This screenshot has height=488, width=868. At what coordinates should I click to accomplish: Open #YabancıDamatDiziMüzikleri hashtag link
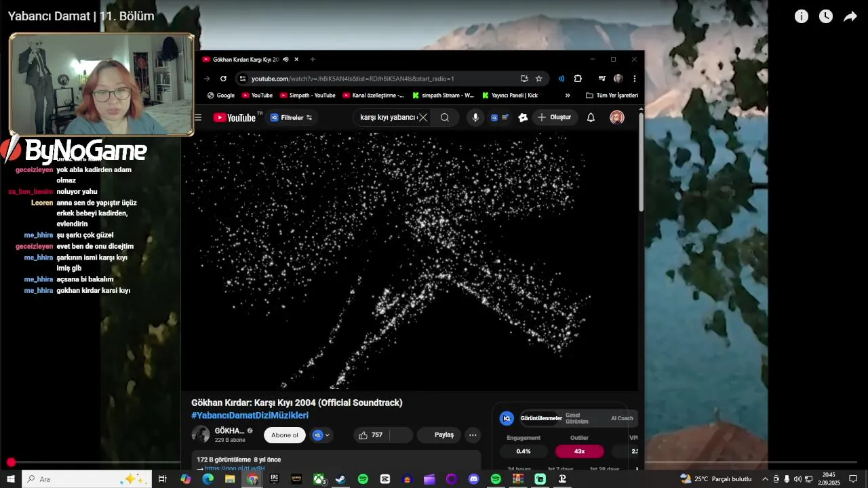pyautogui.click(x=250, y=415)
